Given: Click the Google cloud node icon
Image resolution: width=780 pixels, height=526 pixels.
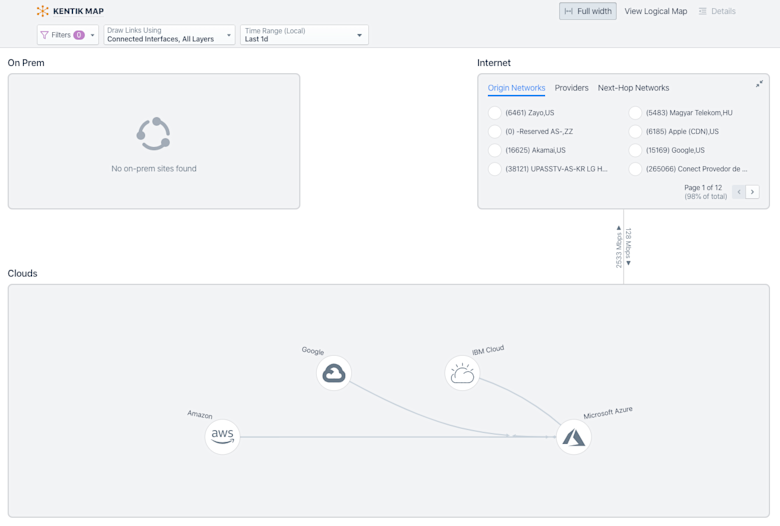Looking at the screenshot, I should pos(334,373).
